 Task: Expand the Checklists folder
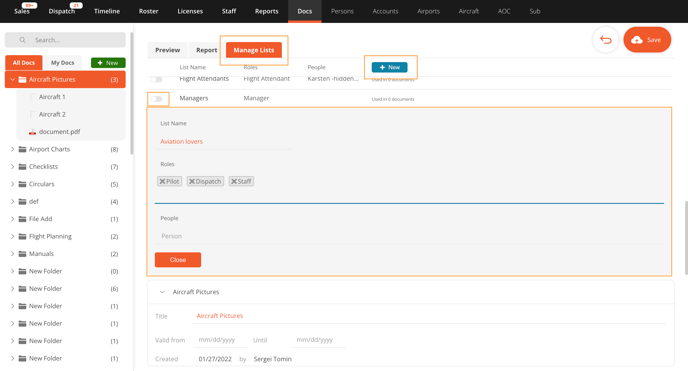coord(12,167)
